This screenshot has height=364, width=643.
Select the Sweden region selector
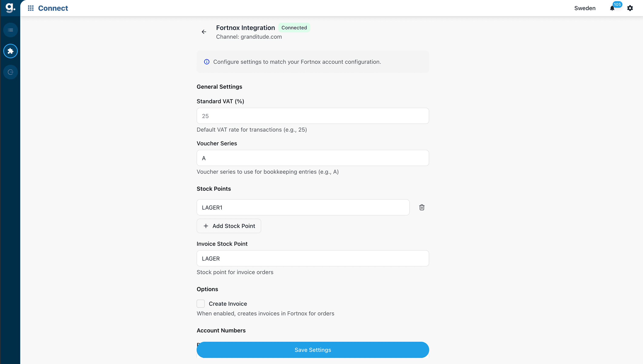tap(585, 8)
